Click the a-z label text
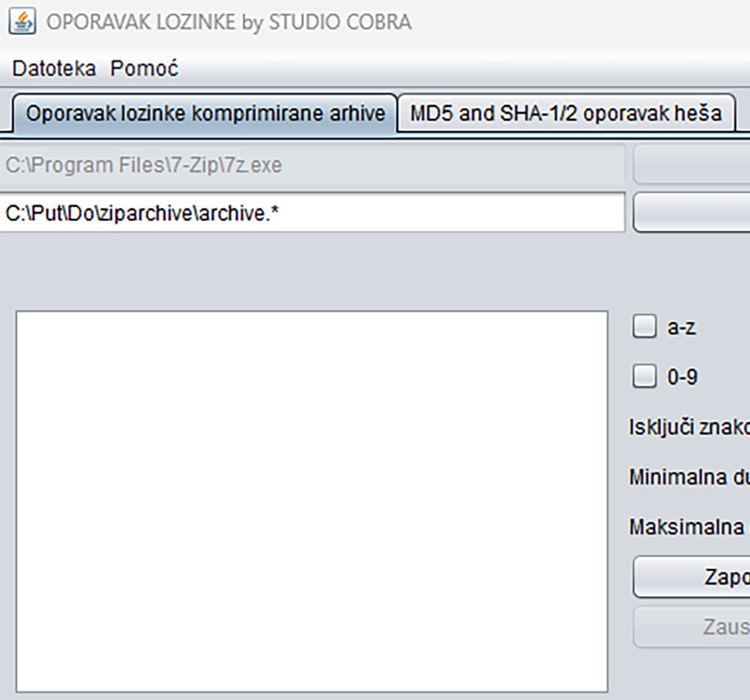The height and width of the screenshot is (700, 750). (x=681, y=327)
